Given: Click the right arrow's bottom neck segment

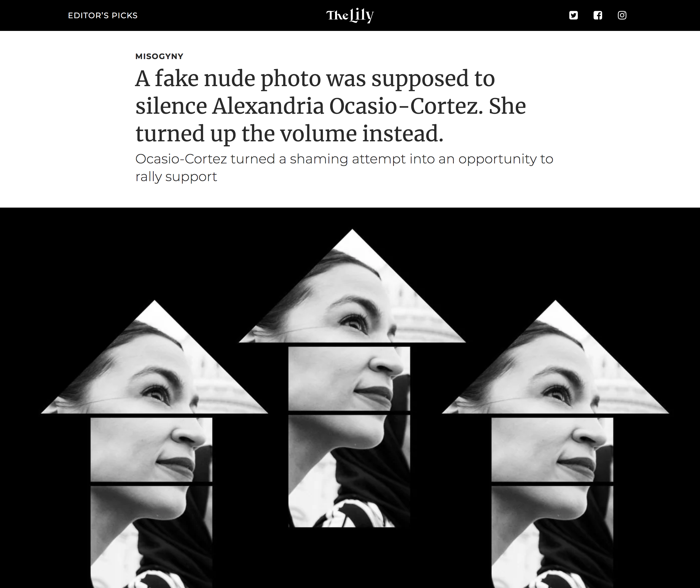Looking at the screenshot, I should pos(552,537).
